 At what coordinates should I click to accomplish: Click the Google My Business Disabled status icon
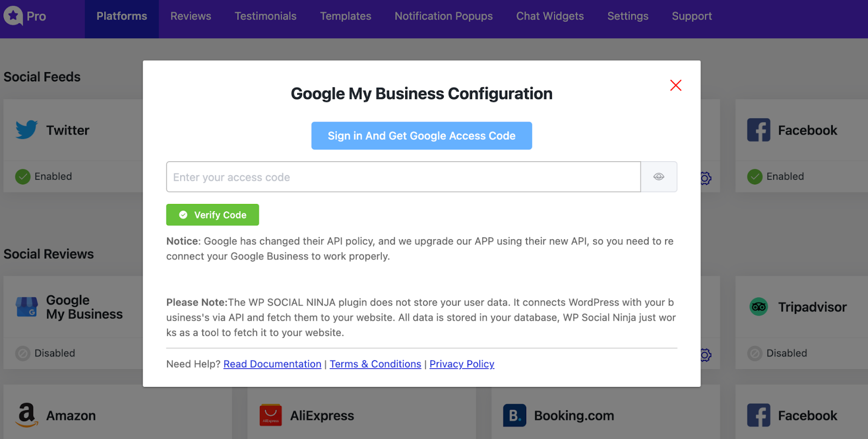click(x=23, y=354)
